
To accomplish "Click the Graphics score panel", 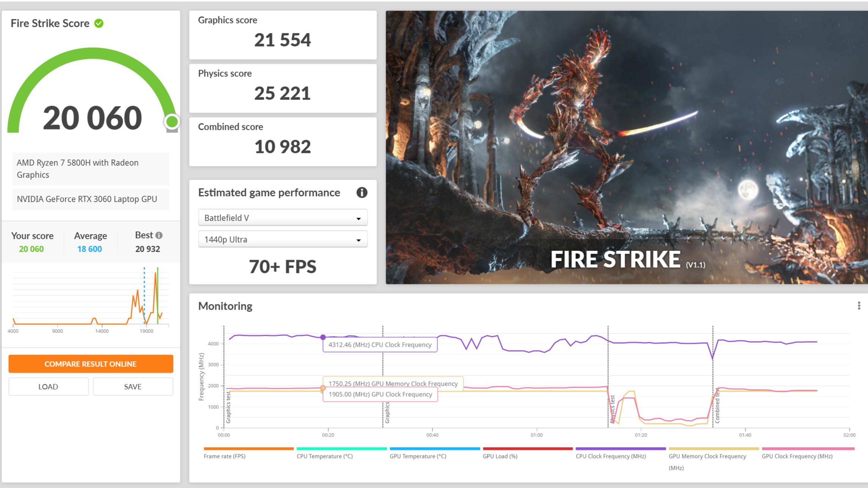I will point(283,35).
